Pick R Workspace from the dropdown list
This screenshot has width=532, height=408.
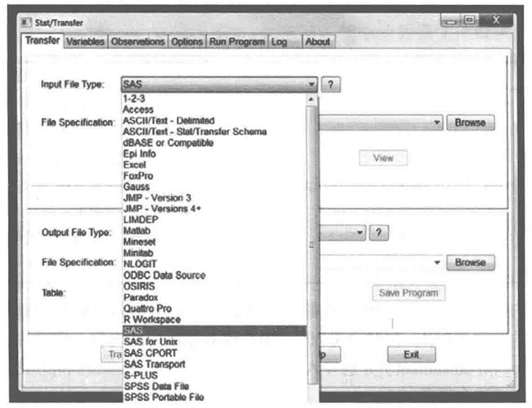(151, 320)
